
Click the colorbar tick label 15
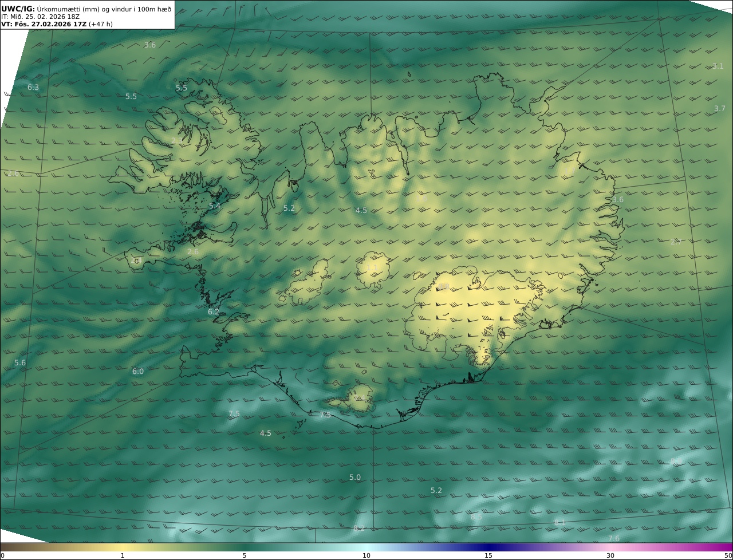[x=488, y=555]
